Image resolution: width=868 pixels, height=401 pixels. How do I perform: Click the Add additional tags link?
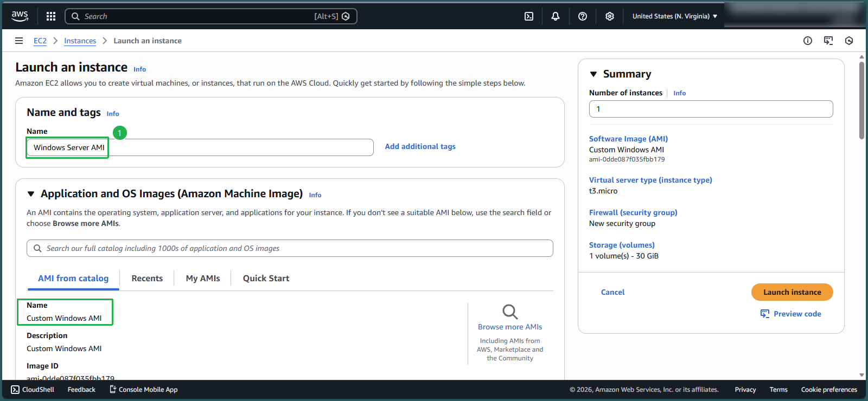tap(420, 147)
